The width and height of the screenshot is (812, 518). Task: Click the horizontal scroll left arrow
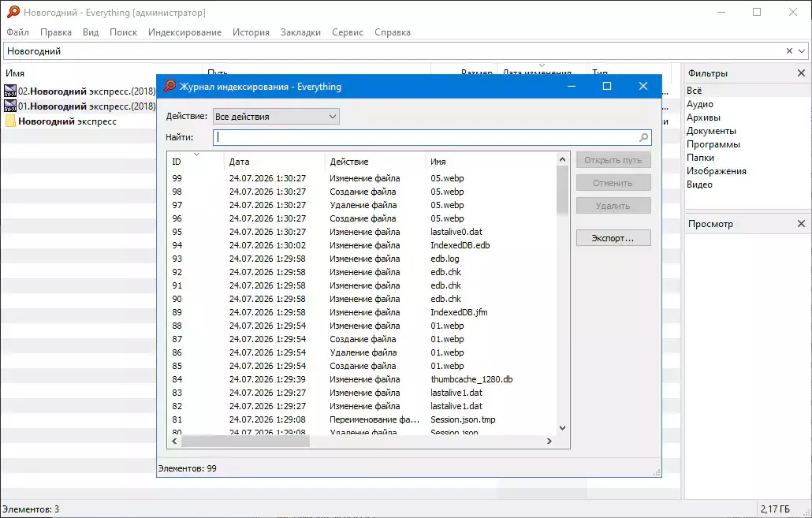[x=174, y=442]
